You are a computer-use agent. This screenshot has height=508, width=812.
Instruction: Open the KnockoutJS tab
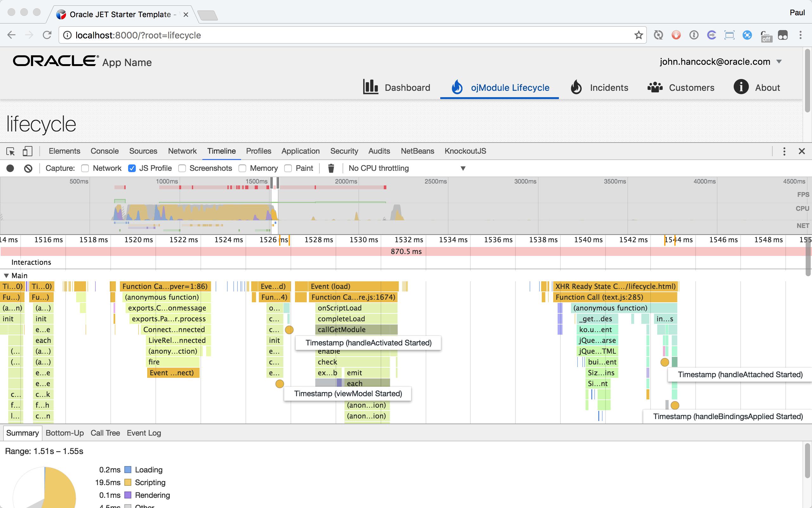pyautogui.click(x=465, y=151)
